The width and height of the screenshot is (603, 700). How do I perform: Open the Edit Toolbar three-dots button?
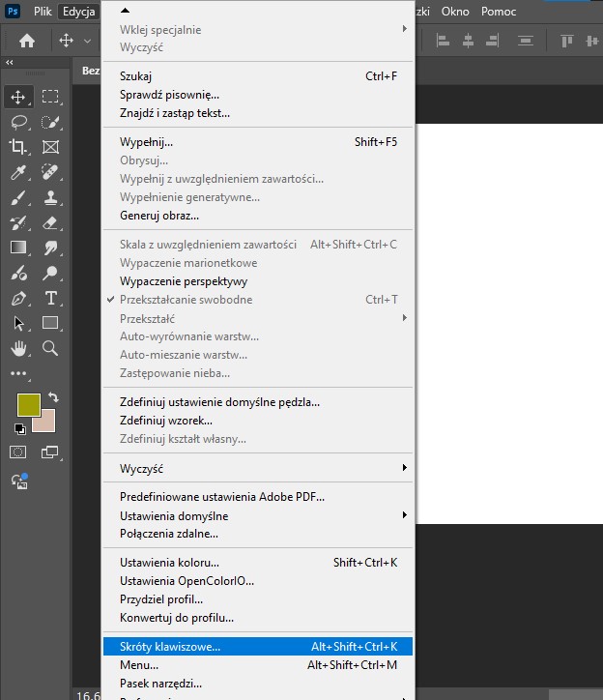click(18, 373)
